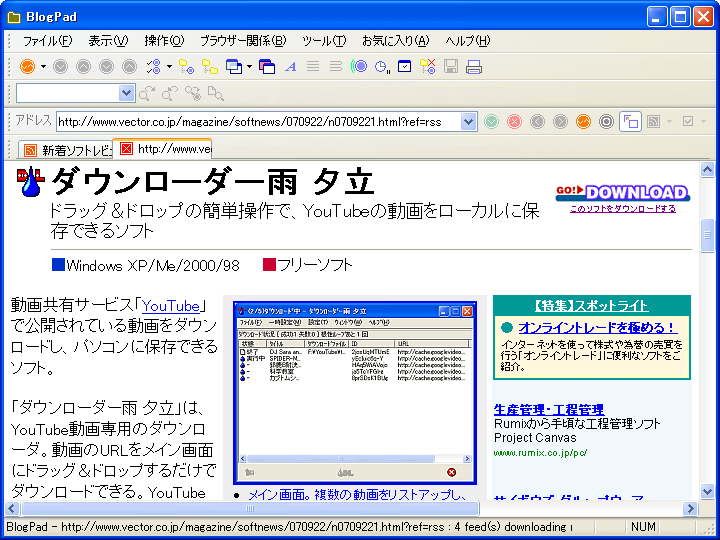Image resolution: width=720 pixels, height=540 pixels.
Task: Open the ブラウザー関係(B) menu
Action: (243, 41)
